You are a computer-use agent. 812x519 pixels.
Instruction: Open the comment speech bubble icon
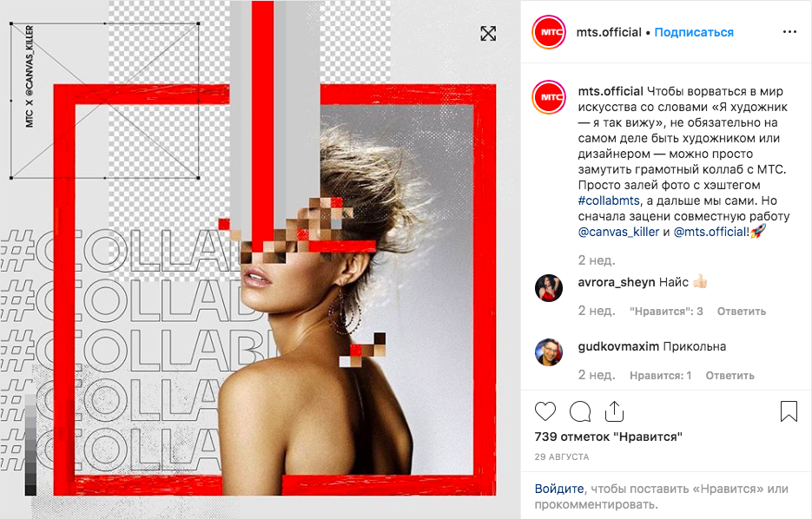[580, 412]
